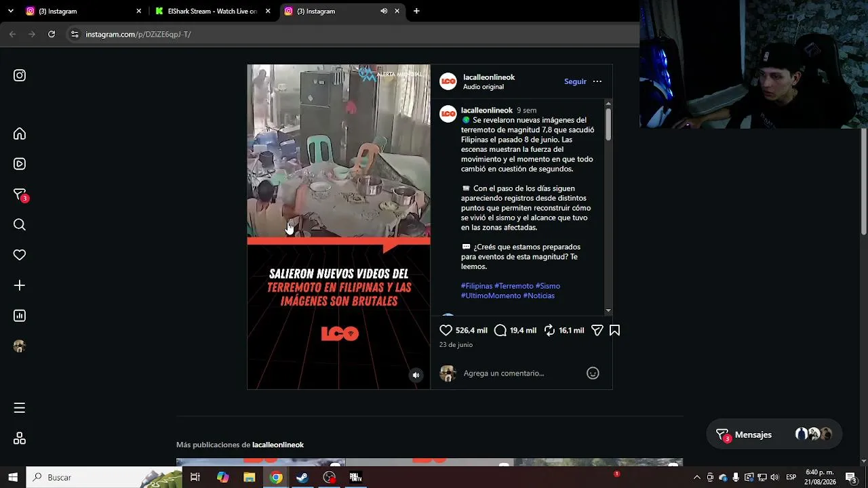Click the 'Audio original' link
Viewport: 868px width, 488px height.
pos(484,87)
